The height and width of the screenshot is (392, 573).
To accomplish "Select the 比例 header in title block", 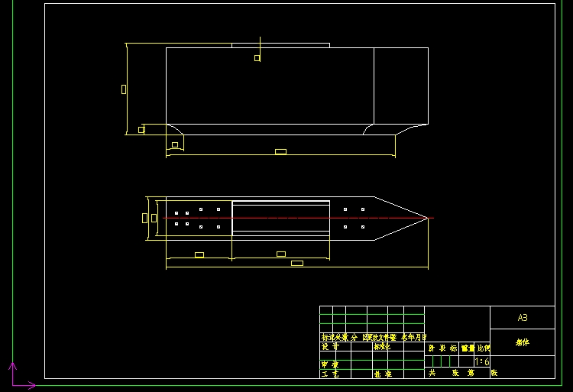I will coord(484,348).
